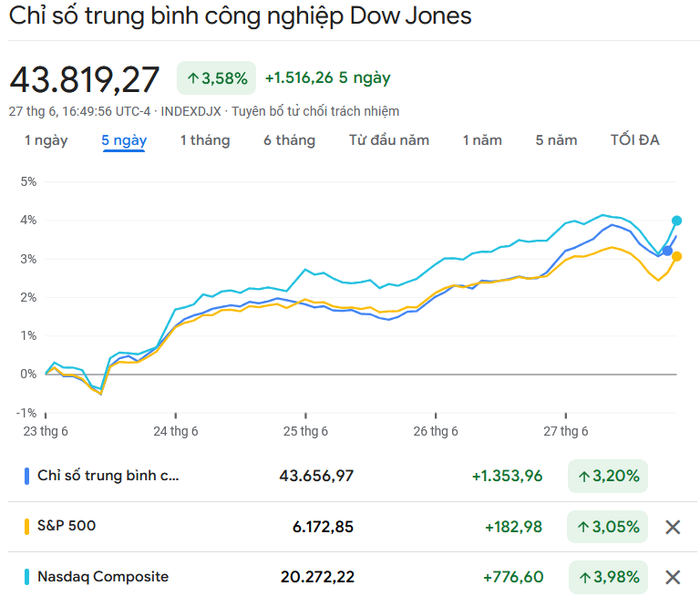Click the S&P 500 end-point dot on chart
This screenshot has height=596, width=700.
point(677,256)
